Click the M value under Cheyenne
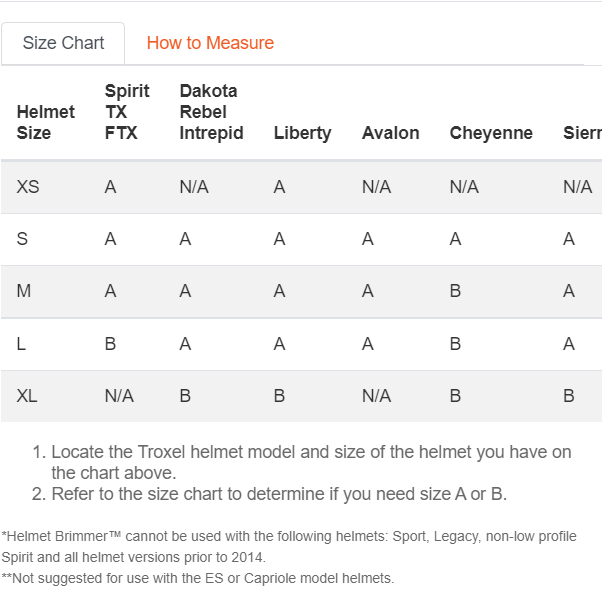The width and height of the screenshot is (602, 604). pos(455,291)
